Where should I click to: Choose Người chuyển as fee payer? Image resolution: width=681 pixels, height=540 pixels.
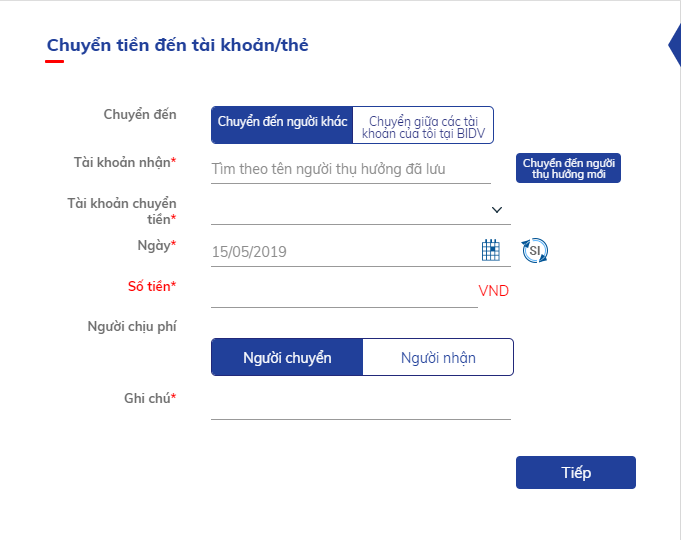tap(287, 357)
